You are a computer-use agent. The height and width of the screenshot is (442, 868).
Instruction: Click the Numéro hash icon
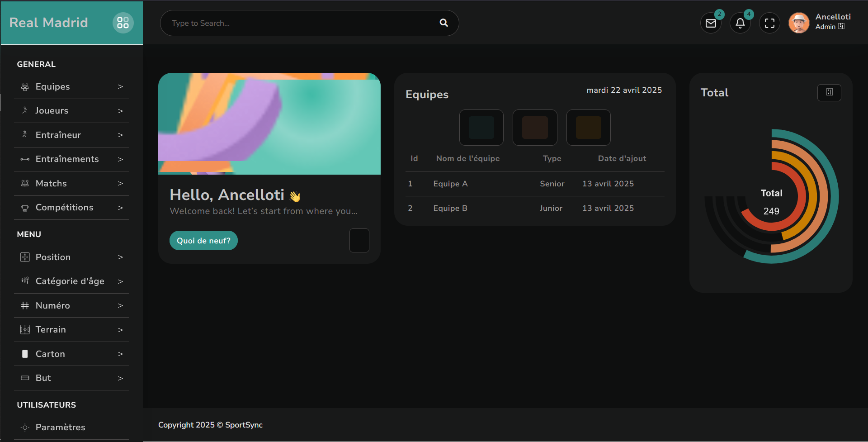pos(25,305)
